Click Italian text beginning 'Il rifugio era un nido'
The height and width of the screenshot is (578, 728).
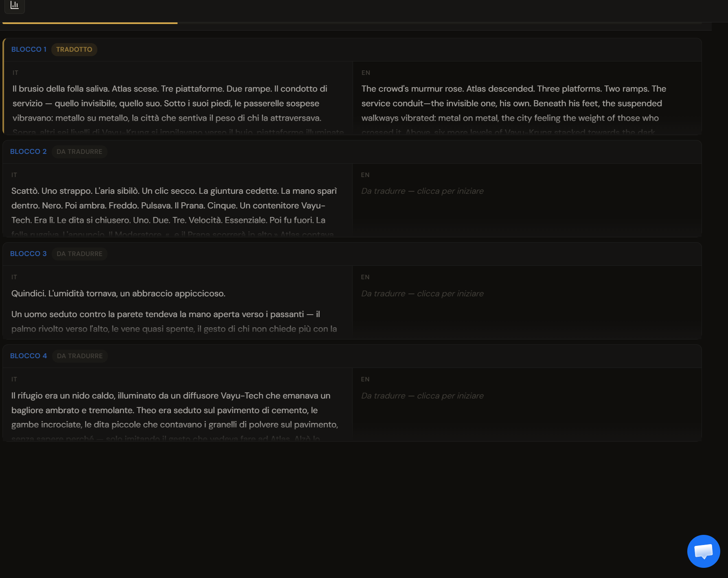[175, 417]
